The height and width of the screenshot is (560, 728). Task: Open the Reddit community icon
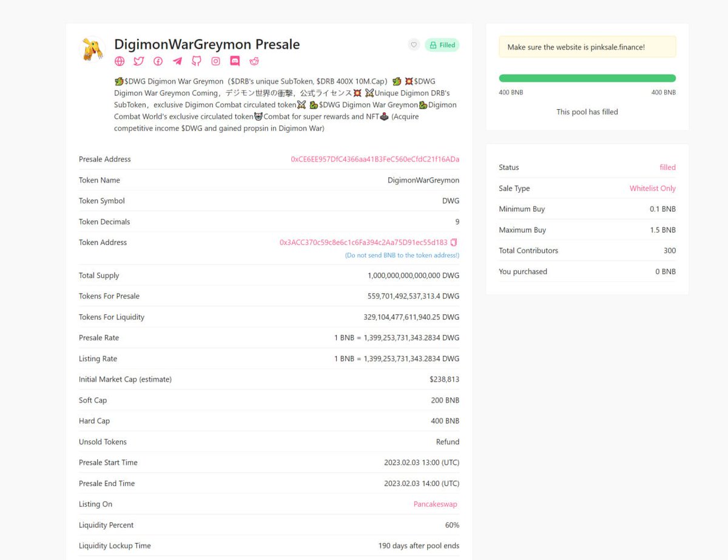click(x=254, y=61)
